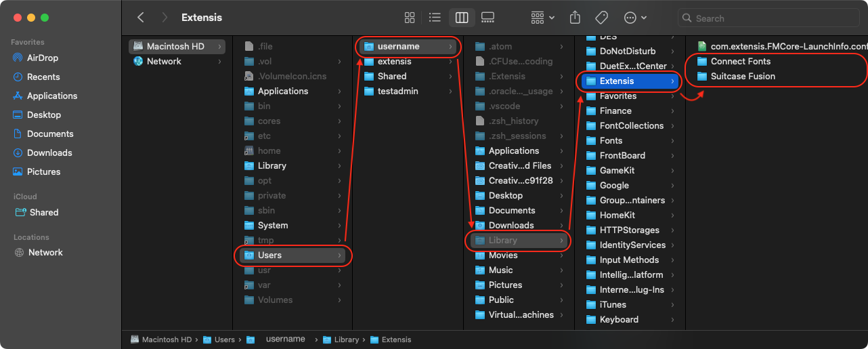Go forward with the forward arrow
The height and width of the screenshot is (349, 868).
click(x=165, y=18)
